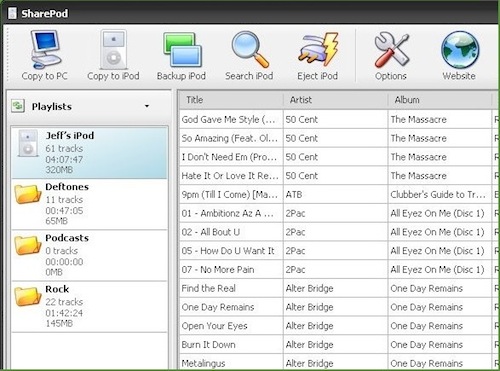500x371 pixels.
Task: Select the Deftones playlist name
Action: (67, 187)
